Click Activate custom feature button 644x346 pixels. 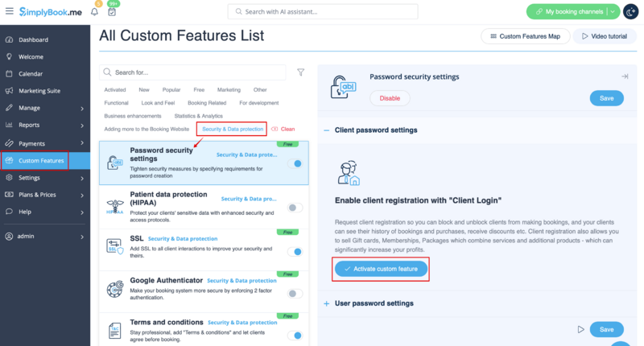tap(381, 269)
